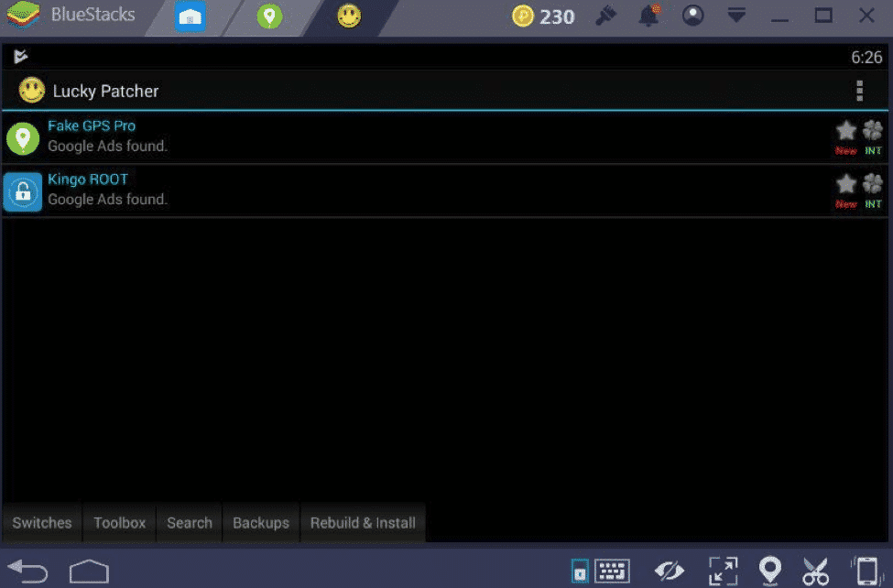The width and height of the screenshot is (893, 588).
Task: Open the Toolbox tab
Action: pos(119,522)
